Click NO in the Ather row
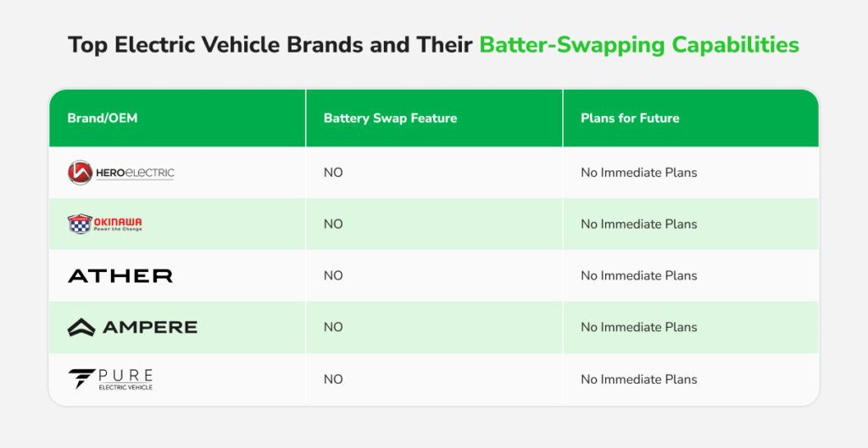Viewport: 868px width, 448px height. (333, 276)
